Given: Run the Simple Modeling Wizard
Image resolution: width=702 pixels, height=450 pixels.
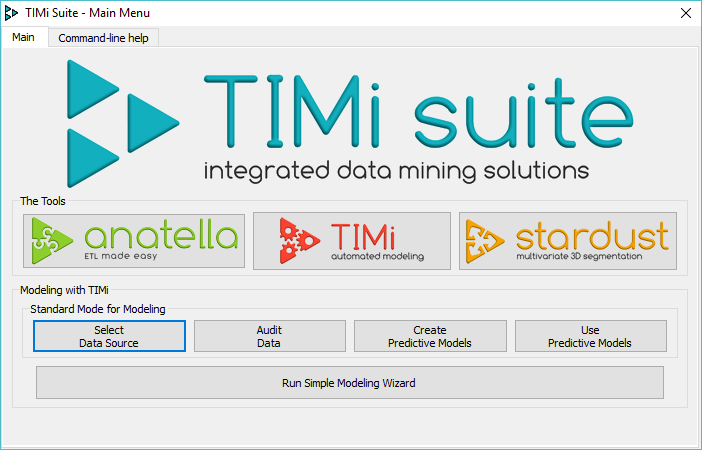Looking at the screenshot, I should click(350, 383).
